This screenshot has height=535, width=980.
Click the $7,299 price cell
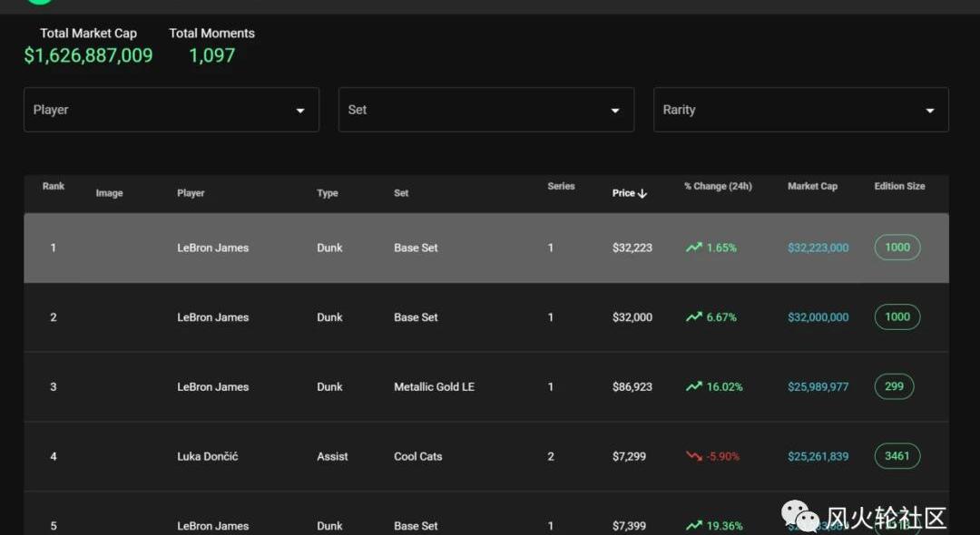pos(630,456)
